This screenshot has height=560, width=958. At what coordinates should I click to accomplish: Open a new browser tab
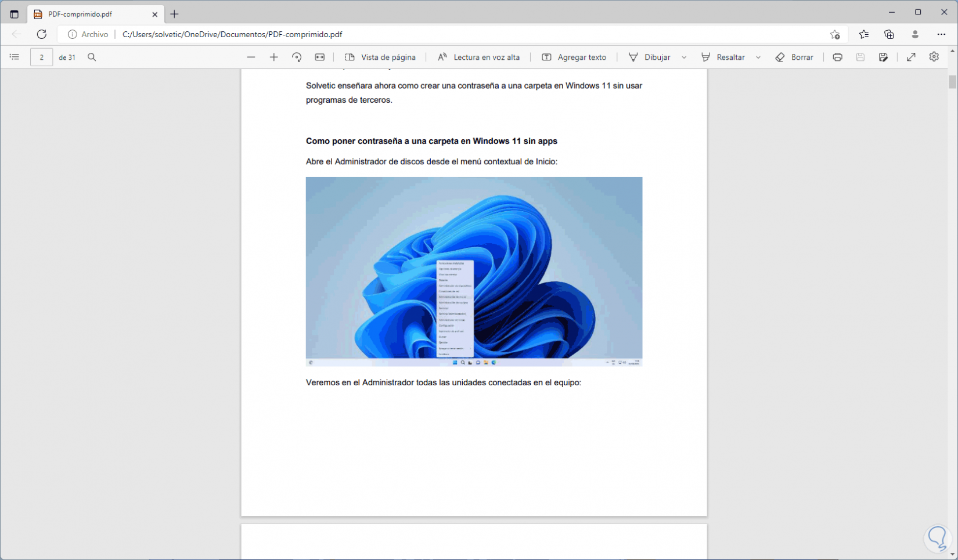pyautogui.click(x=174, y=14)
